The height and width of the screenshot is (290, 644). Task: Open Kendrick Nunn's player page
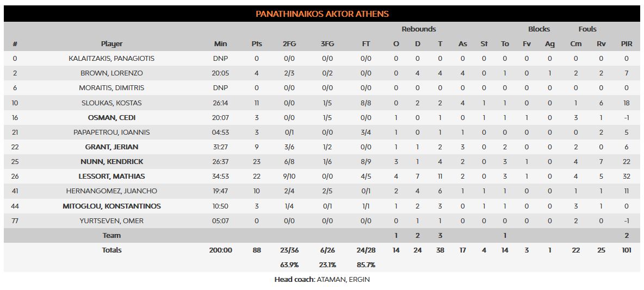(112, 161)
